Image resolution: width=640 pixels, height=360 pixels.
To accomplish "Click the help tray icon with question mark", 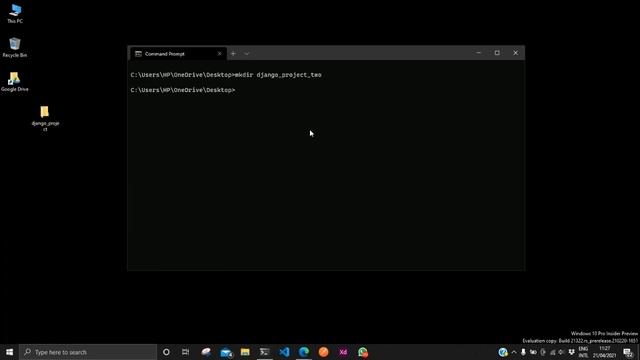I will point(503,352).
